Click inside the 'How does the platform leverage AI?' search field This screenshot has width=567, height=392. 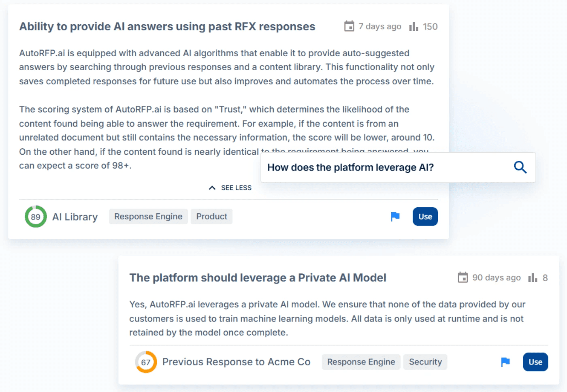pyautogui.click(x=364, y=167)
